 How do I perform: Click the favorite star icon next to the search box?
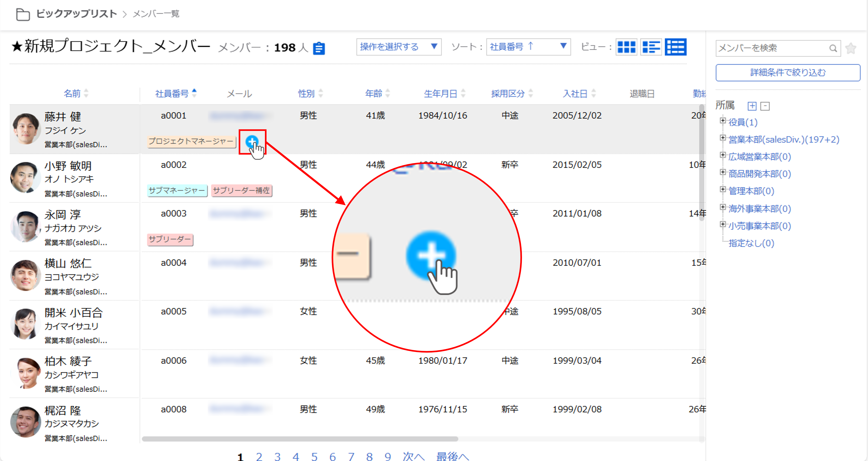pos(850,48)
